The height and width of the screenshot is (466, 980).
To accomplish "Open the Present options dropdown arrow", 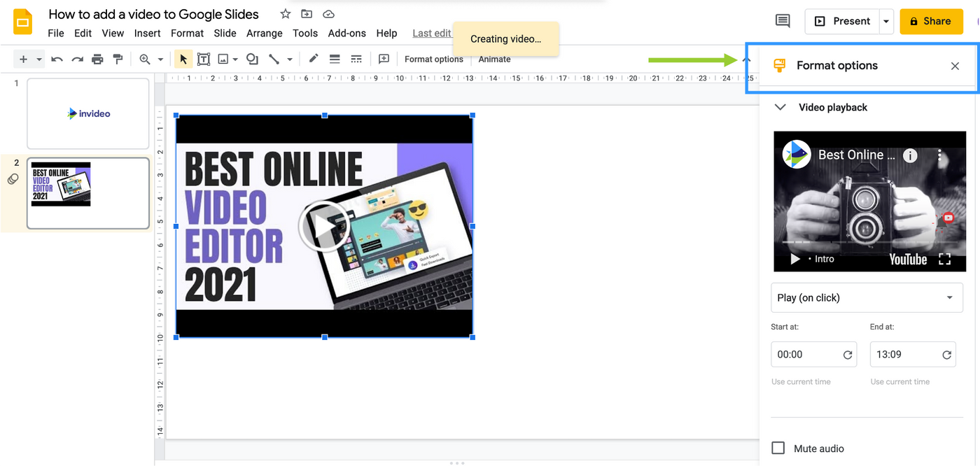I will point(885,21).
